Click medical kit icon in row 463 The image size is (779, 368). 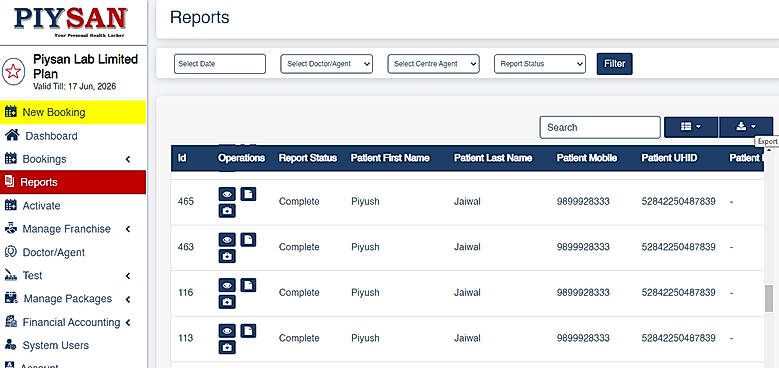point(227,257)
